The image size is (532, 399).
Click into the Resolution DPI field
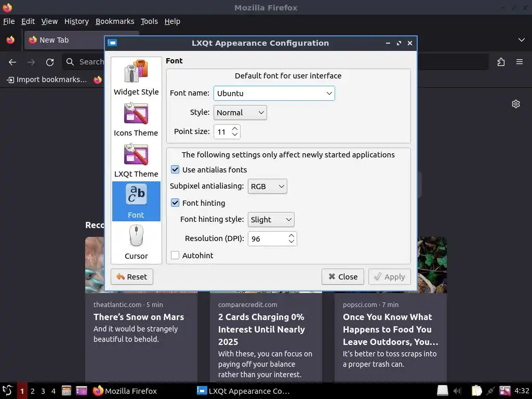point(268,239)
